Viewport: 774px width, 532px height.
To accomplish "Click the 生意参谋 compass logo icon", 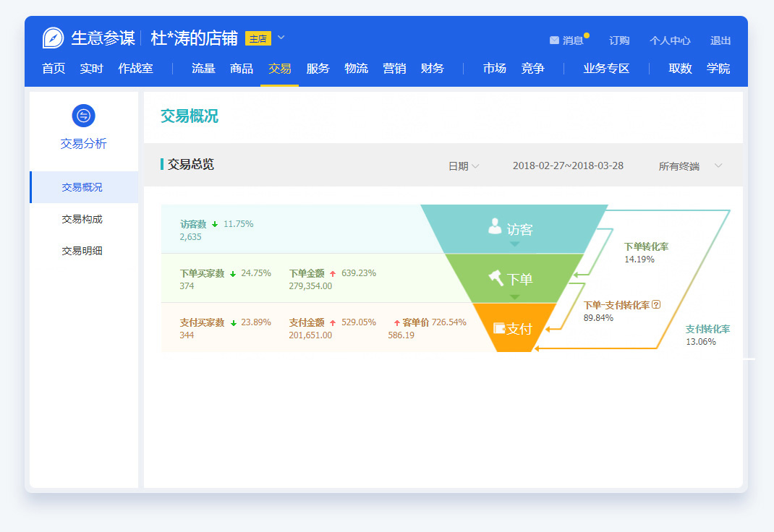I will point(54,38).
